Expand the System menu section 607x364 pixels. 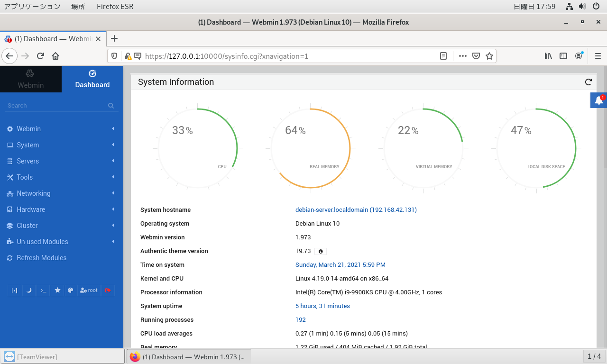[x=28, y=145]
